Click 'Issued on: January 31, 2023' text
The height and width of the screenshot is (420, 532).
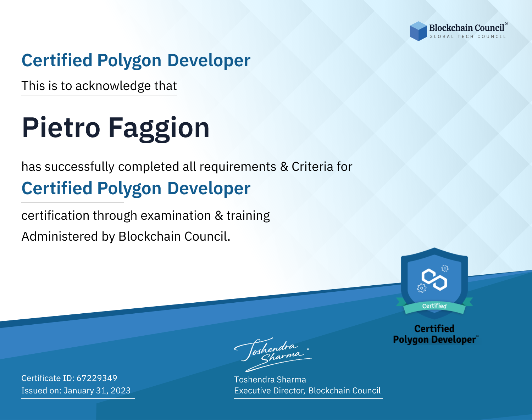click(x=76, y=391)
